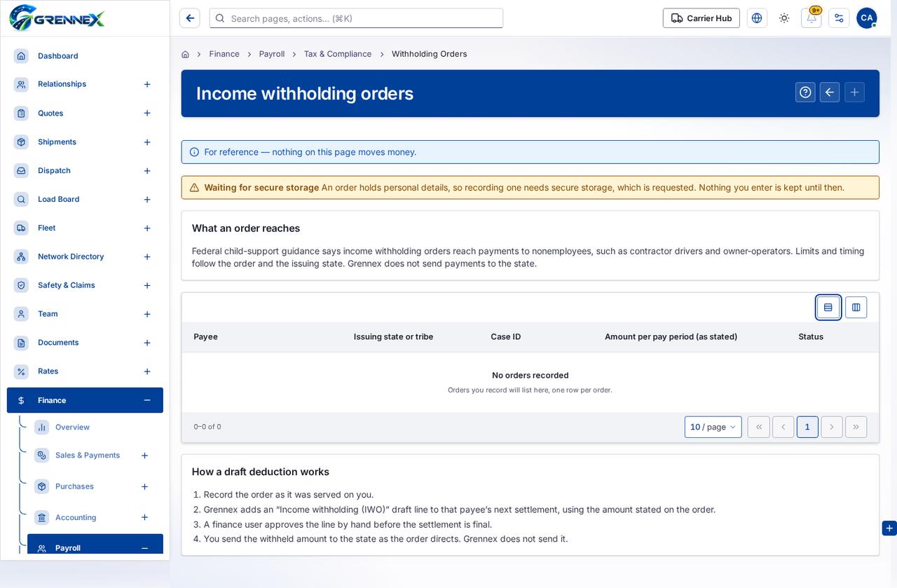Open the notifications bell

812,18
